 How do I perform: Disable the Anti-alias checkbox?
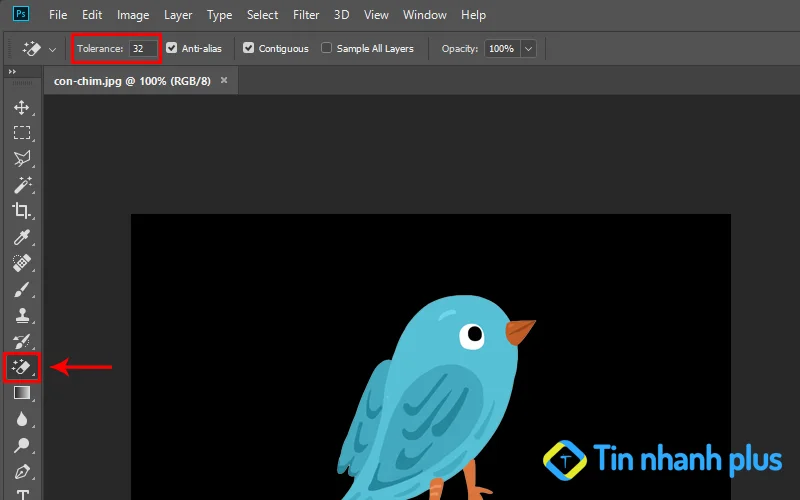click(172, 48)
